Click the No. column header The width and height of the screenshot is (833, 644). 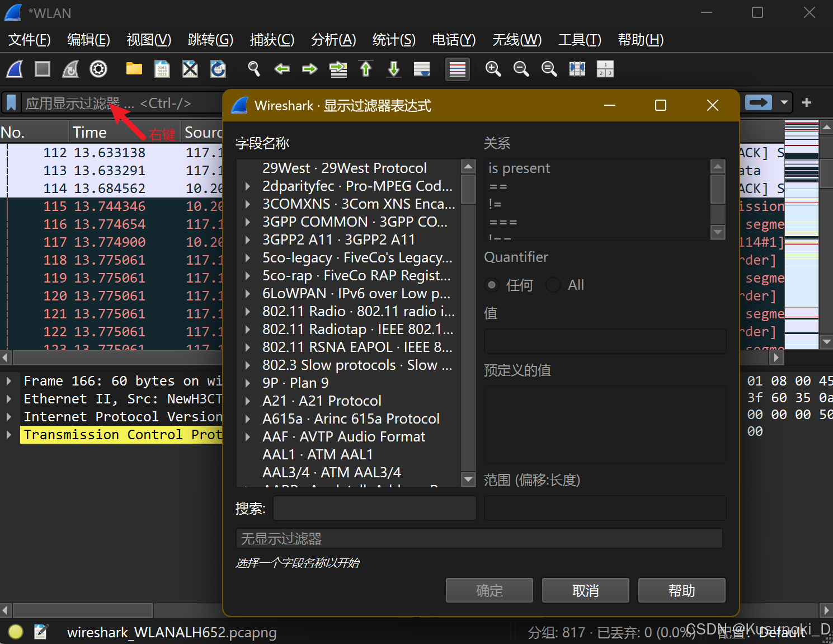(x=34, y=133)
